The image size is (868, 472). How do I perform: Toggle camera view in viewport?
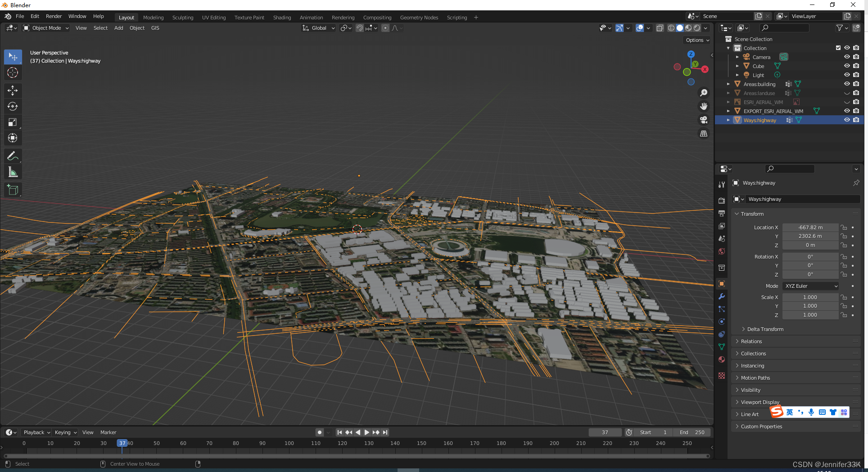703,120
